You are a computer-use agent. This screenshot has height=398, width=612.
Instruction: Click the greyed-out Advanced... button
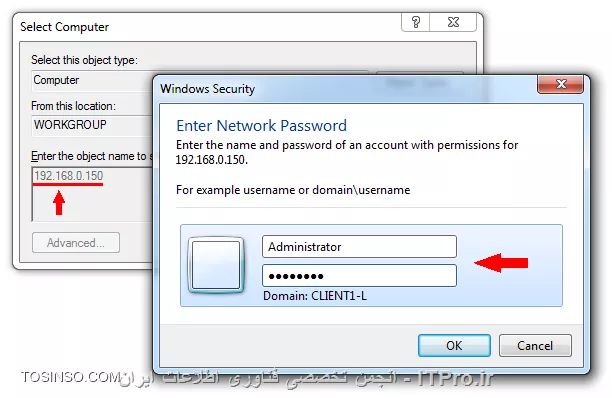click(x=76, y=243)
